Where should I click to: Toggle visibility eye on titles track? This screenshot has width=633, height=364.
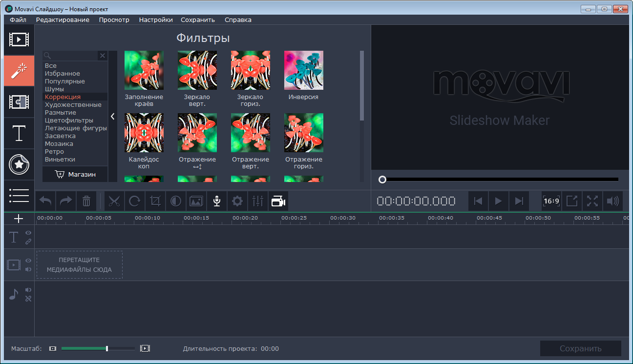28,233
